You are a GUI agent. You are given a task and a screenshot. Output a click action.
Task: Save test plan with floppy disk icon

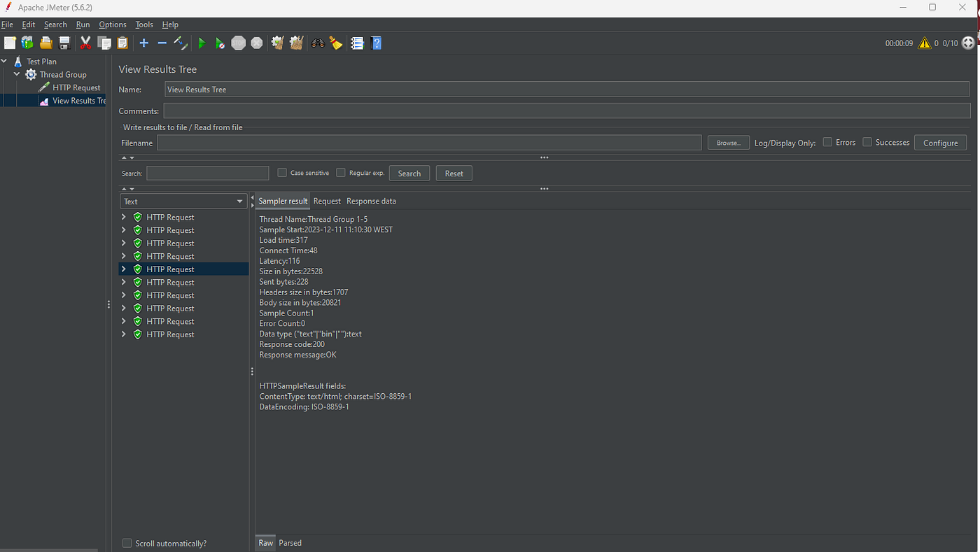[64, 43]
